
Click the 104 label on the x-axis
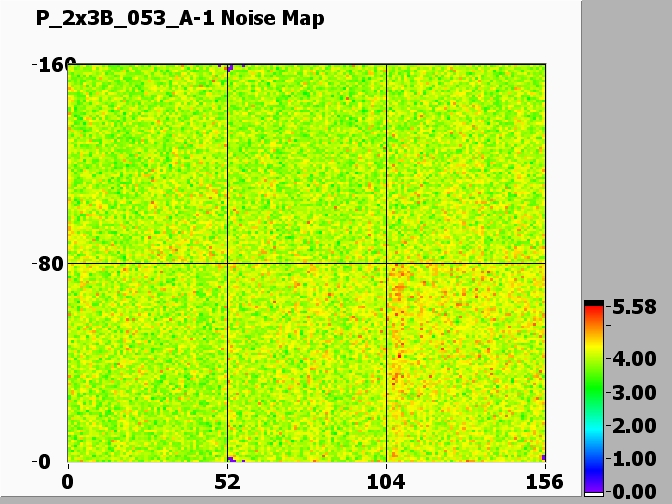[x=386, y=482]
